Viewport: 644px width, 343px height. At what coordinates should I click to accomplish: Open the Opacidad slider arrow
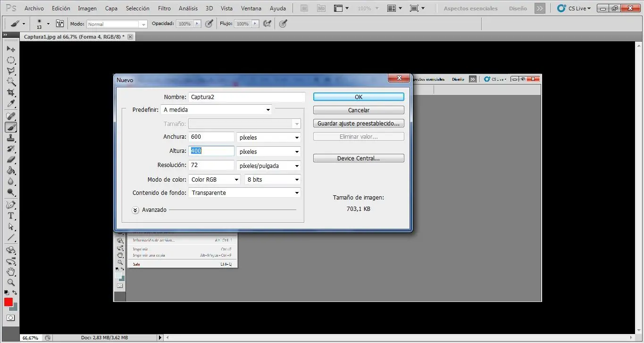197,24
